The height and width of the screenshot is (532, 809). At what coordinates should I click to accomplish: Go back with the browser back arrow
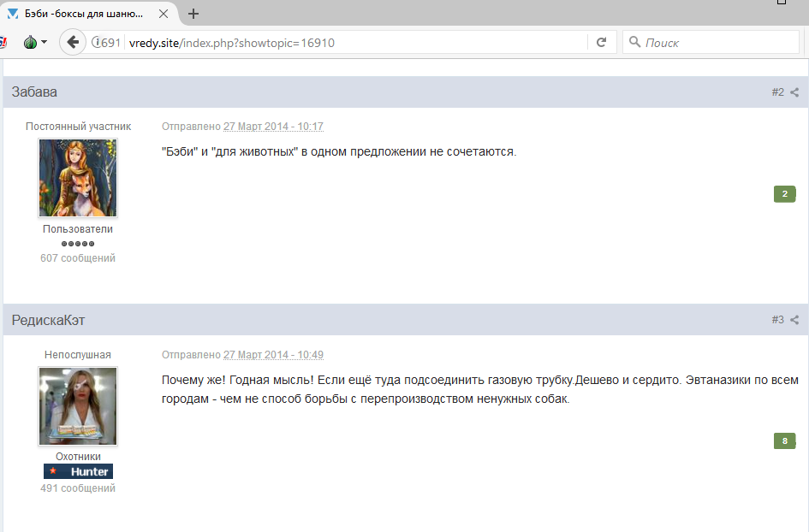73,42
